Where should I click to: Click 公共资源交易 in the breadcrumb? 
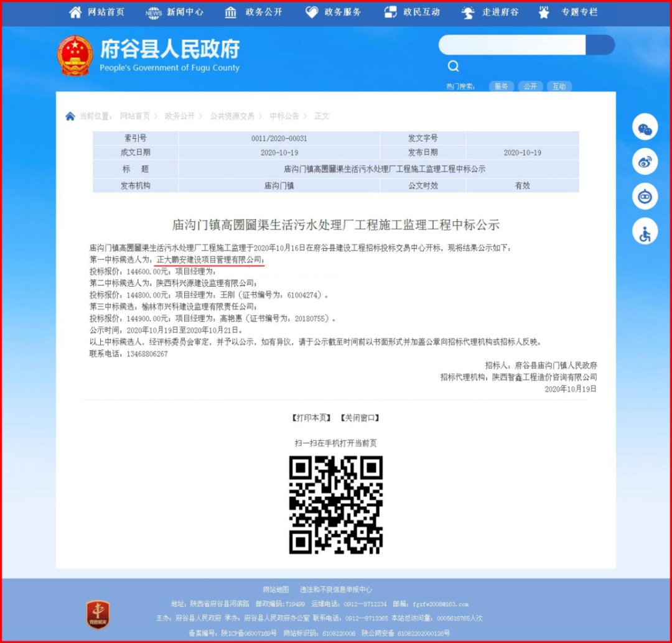click(232, 116)
